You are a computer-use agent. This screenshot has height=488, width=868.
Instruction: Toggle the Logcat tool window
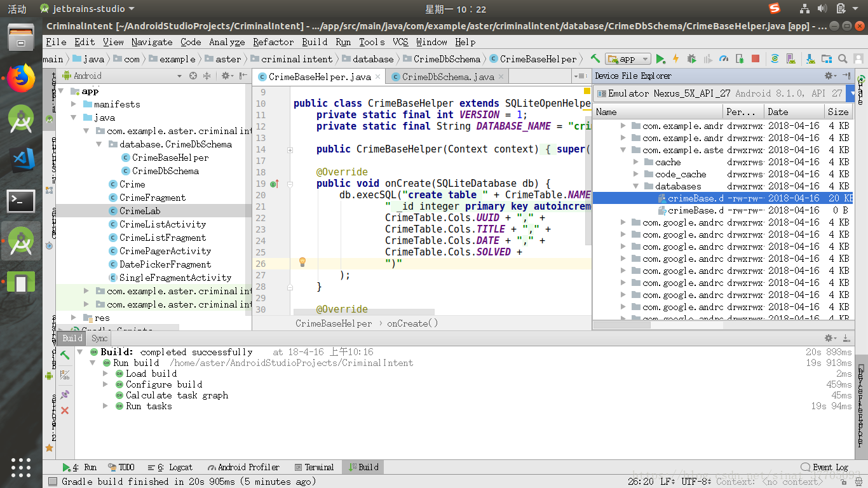point(170,467)
